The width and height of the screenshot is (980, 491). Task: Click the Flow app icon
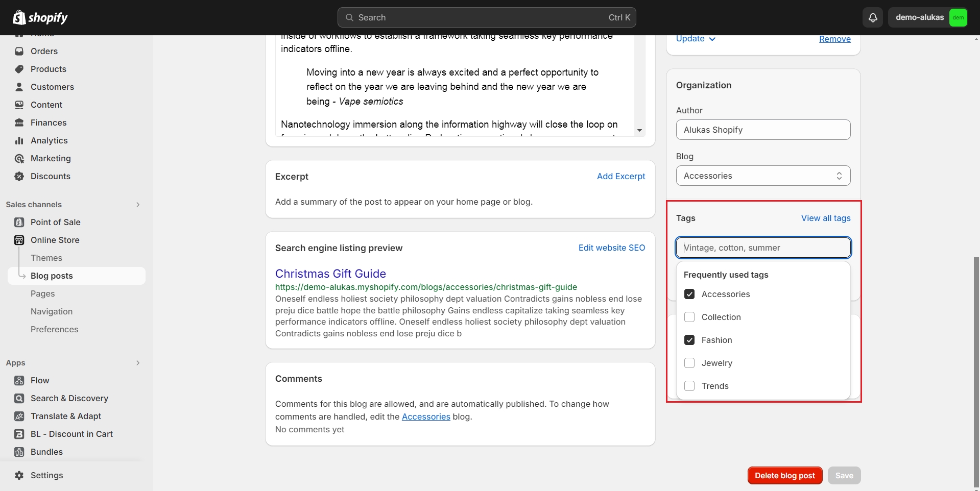tap(19, 380)
